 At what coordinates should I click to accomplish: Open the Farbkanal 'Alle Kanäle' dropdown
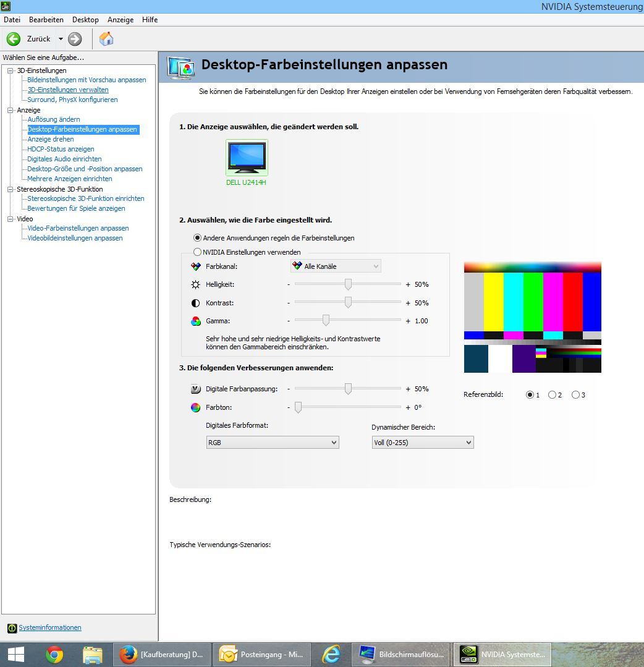pyautogui.click(x=336, y=266)
